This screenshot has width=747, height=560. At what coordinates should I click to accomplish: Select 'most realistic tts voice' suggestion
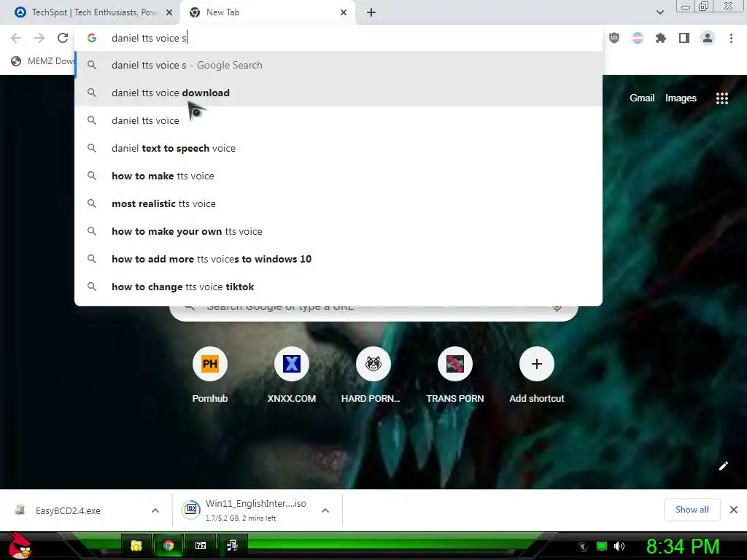338,203
